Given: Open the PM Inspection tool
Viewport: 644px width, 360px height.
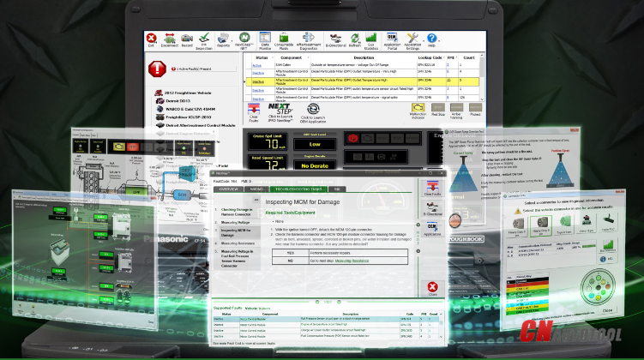Looking at the screenshot, I should pyautogui.click(x=204, y=41).
